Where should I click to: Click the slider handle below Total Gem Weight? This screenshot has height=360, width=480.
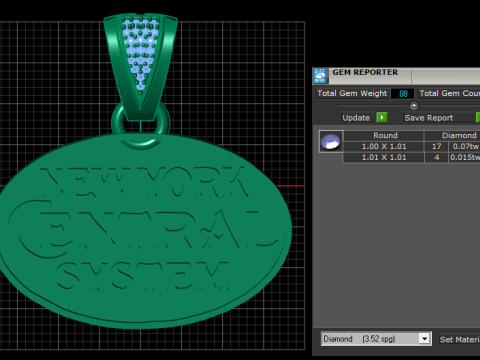pyautogui.click(x=414, y=106)
